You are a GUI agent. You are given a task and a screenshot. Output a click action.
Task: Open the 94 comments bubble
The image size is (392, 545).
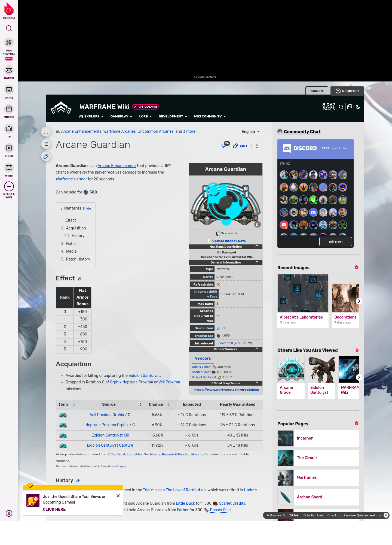tap(225, 145)
